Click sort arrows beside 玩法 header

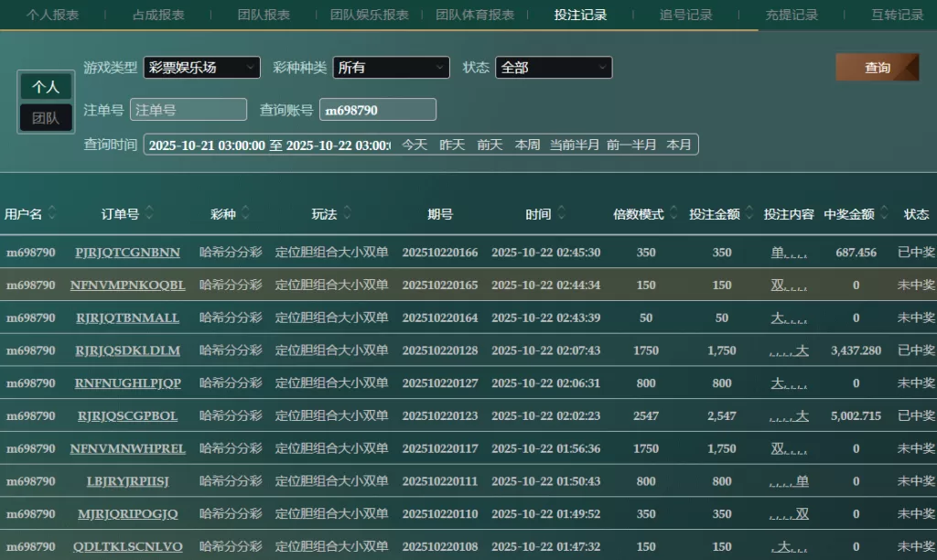click(347, 214)
